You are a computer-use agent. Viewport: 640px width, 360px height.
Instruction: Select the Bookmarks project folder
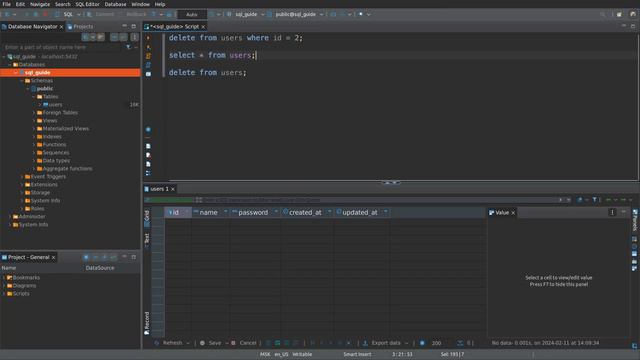[x=23, y=278]
